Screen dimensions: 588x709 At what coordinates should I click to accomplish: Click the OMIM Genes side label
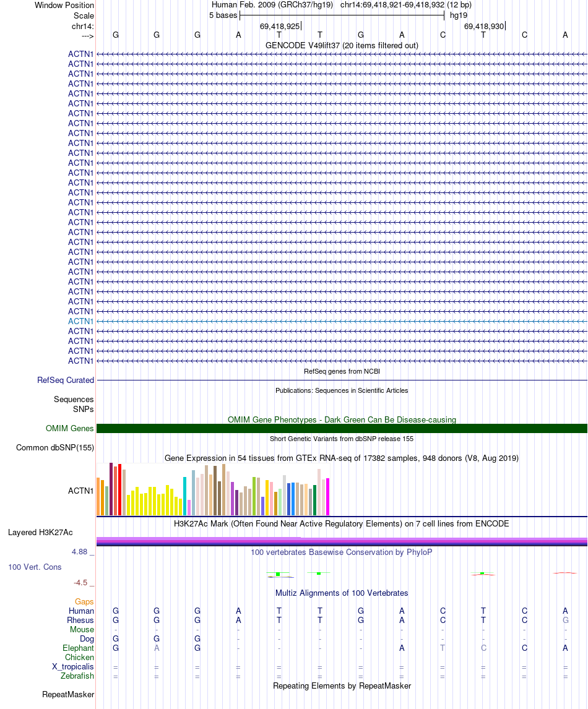[x=70, y=428]
